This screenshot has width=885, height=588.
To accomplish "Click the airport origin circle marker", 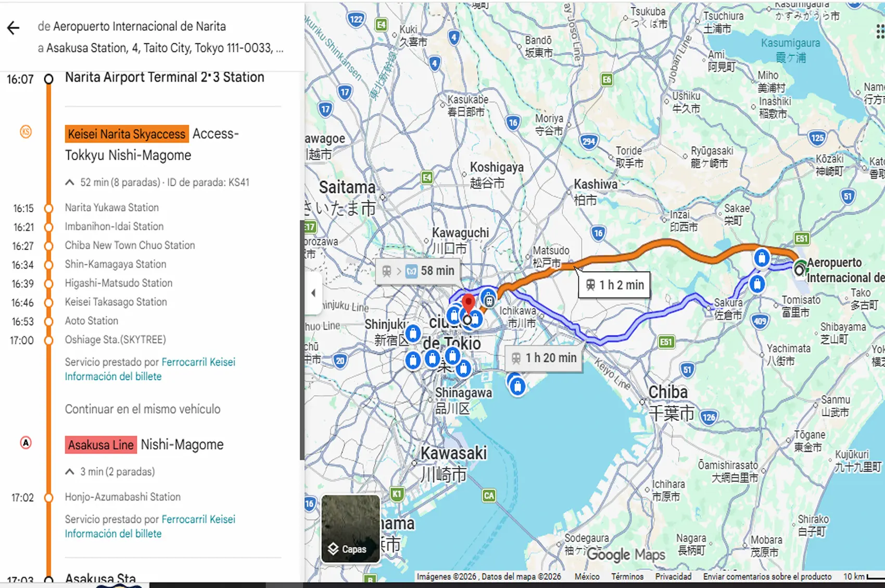I will (x=799, y=270).
